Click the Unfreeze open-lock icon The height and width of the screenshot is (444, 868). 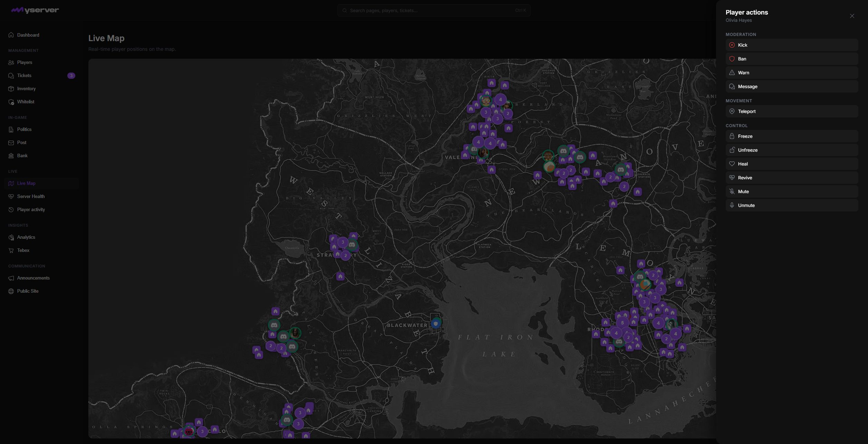point(732,150)
